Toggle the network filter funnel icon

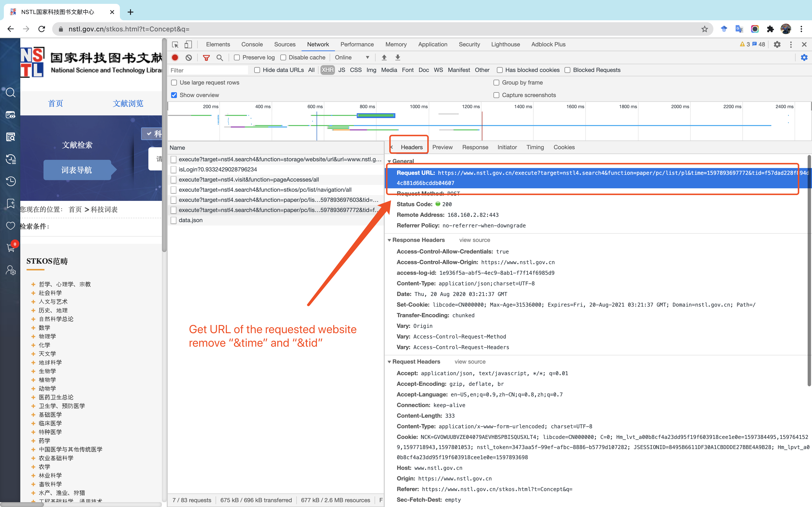tap(206, 58)
